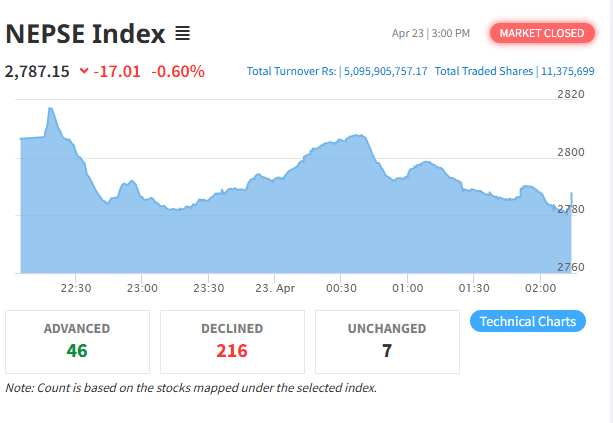Viewport: 613px width, 423px height.
Task: Open the index list menu icon beside NEPSE Index
Action: click(x=182, y=33)
